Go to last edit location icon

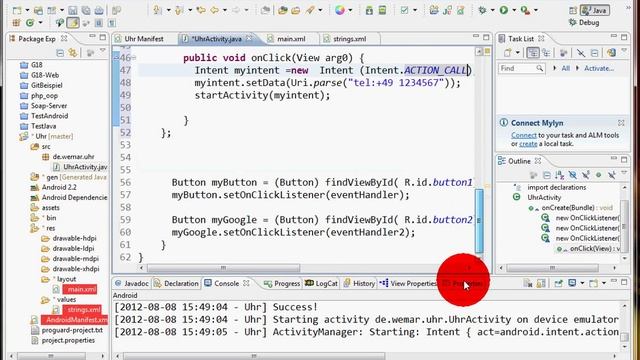[x=201, y=10]
